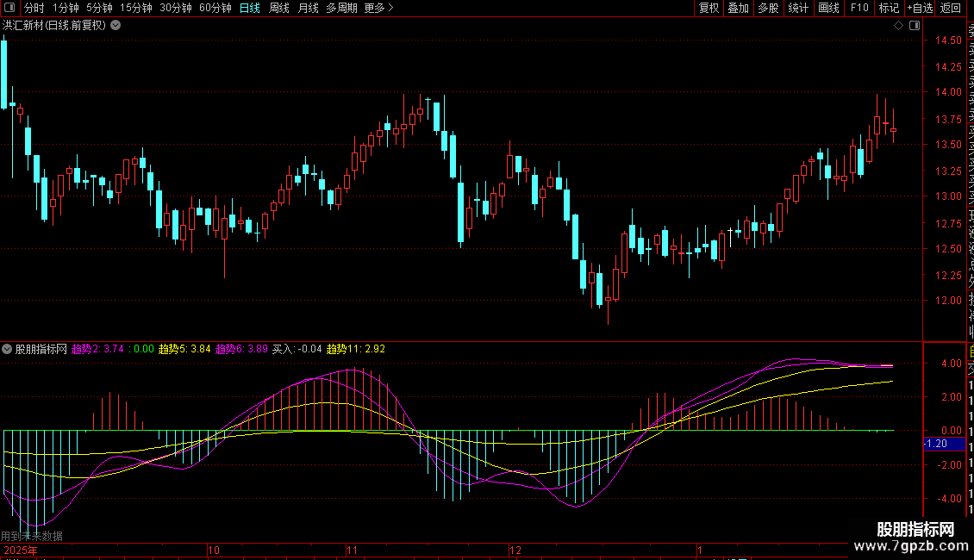
Task: Select the 趋势11: 2.92 indicator value
Action: pyautogui.click(x=356, y=349)
